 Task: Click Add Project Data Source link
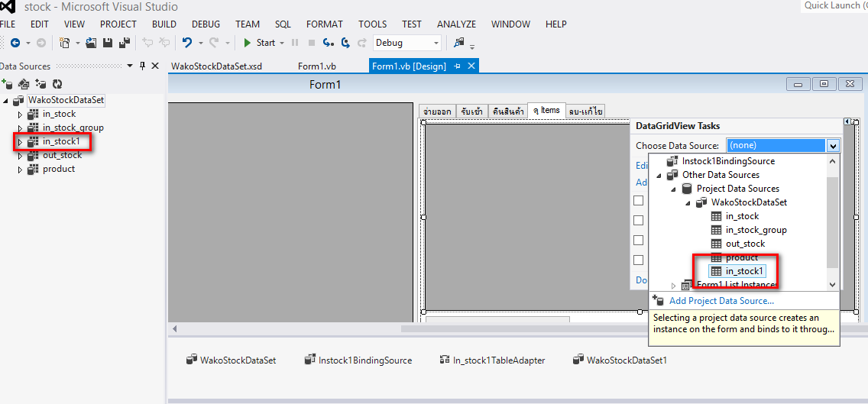tap(721, 301)
